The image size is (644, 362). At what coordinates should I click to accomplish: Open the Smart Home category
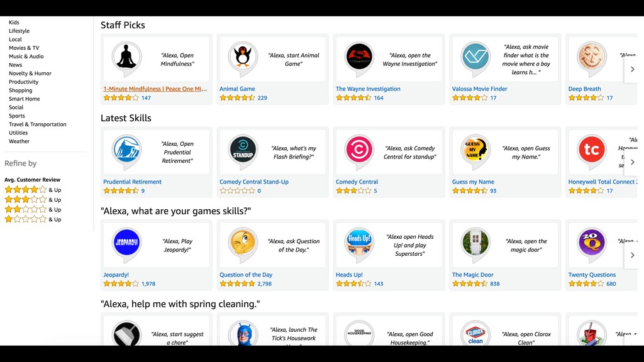pyautogui.click(x=25, y=99)
